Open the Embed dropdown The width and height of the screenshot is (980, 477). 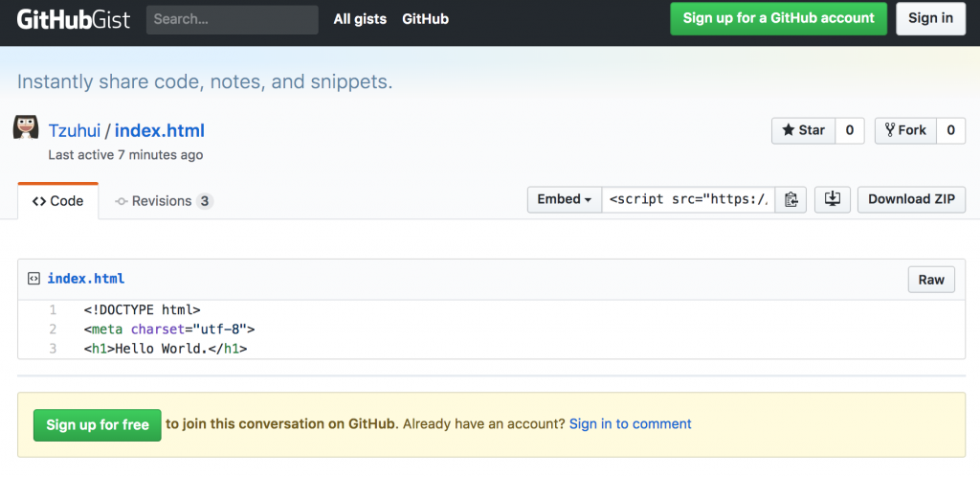click(x=564, y=199)
